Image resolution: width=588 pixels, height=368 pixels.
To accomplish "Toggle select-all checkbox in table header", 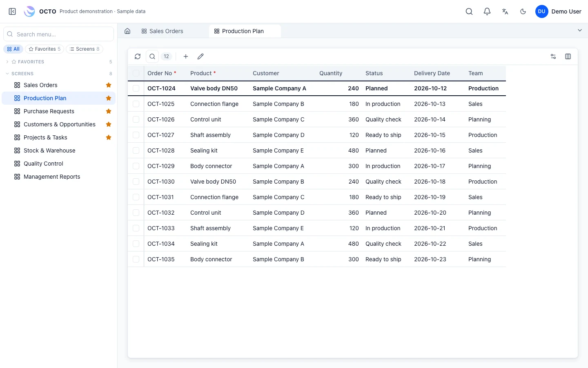I will tap(136, 73).
